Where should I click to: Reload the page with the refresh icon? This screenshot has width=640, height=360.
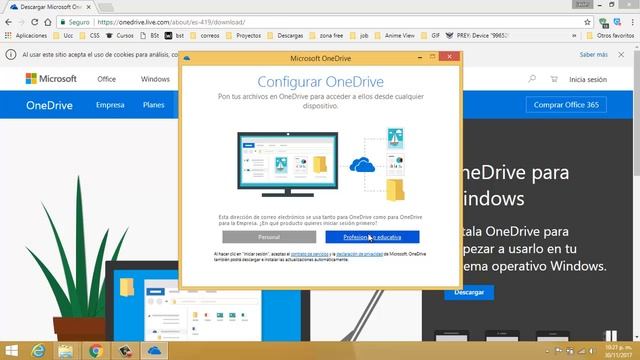[x=35, y=22]
